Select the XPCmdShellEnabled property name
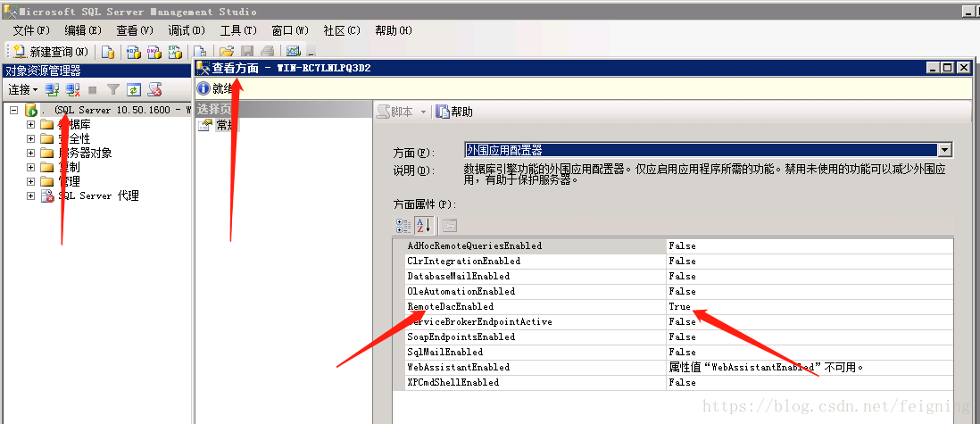This screenshot has width=980, height=424. pyautogui.click(x=453, y=382)
